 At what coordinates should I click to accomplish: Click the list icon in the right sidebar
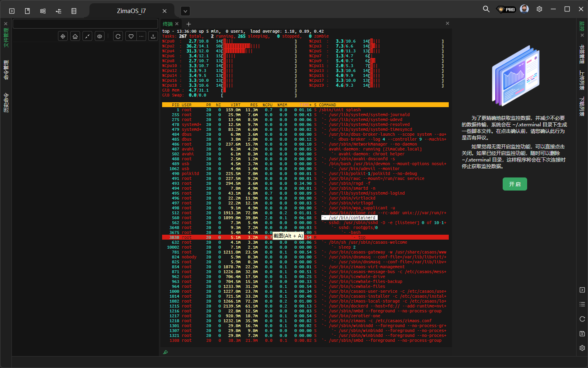[x=582, y=304]
